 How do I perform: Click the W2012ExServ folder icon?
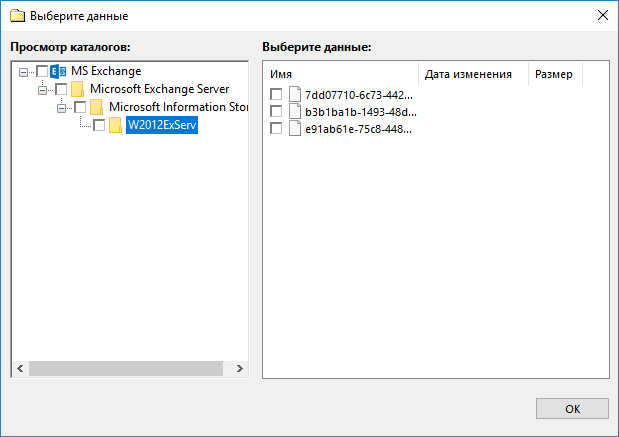[115, 126]
